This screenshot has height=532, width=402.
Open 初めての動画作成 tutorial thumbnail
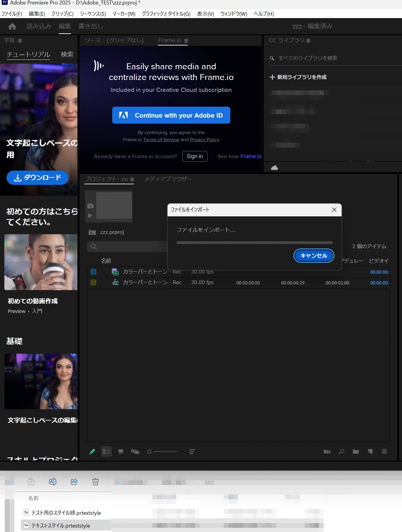tap(41, 262)
